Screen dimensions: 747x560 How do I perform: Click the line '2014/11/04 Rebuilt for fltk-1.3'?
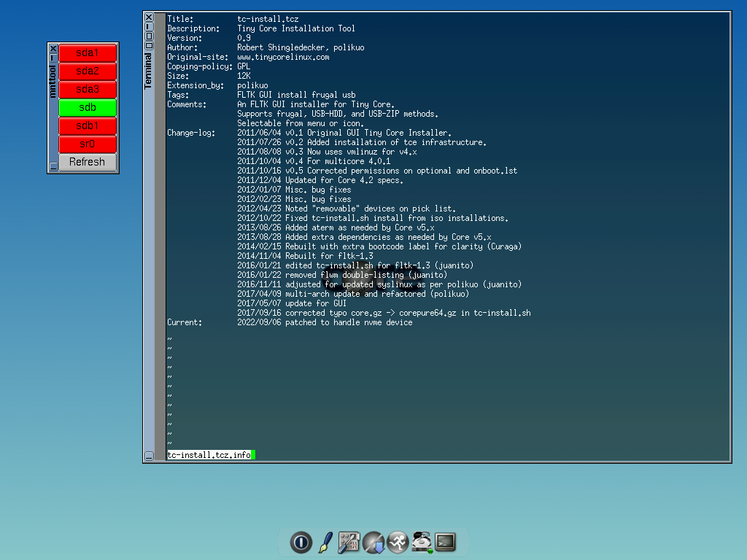(306, 256)
